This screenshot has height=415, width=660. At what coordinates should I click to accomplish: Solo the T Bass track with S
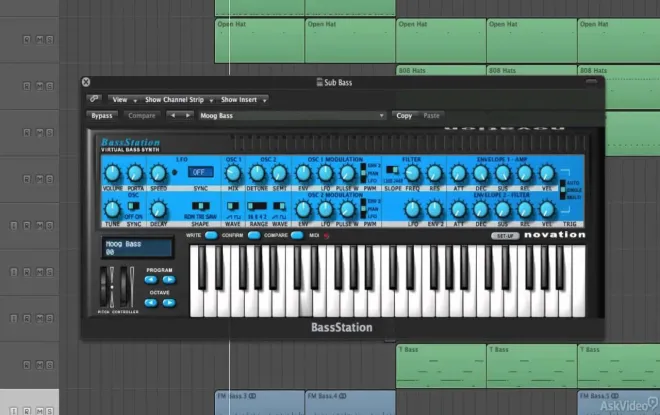50,364
